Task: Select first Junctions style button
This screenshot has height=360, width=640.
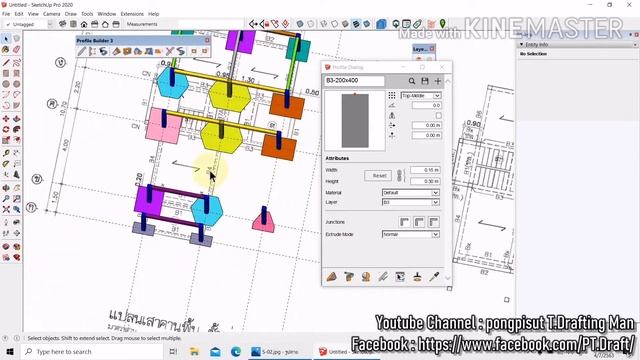Action: pos(404,222)
